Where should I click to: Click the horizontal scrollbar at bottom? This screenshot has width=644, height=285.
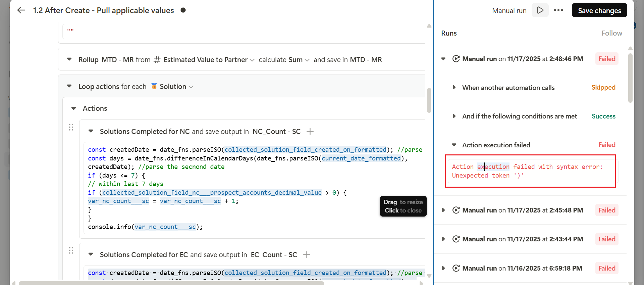click(171, 283)
